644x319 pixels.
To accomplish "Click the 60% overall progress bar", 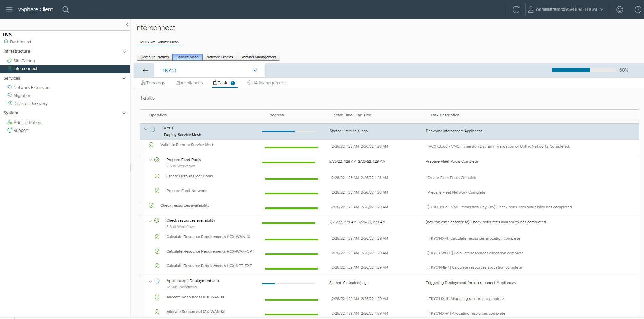I will pos(584,70).
